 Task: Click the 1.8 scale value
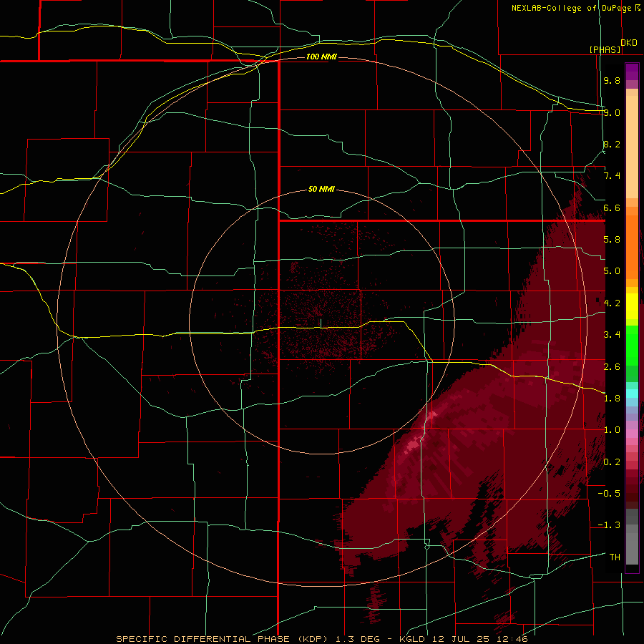(x=612, y=399)
